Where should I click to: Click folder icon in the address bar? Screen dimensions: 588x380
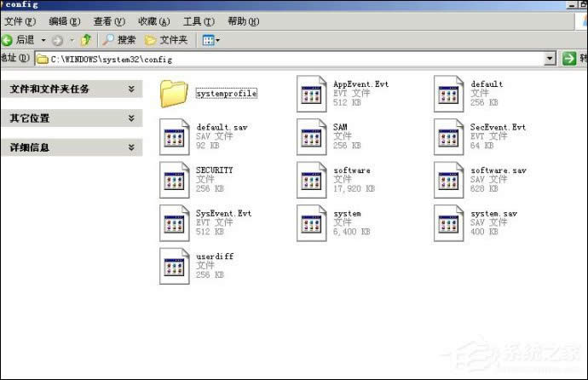tap(43, 59)
